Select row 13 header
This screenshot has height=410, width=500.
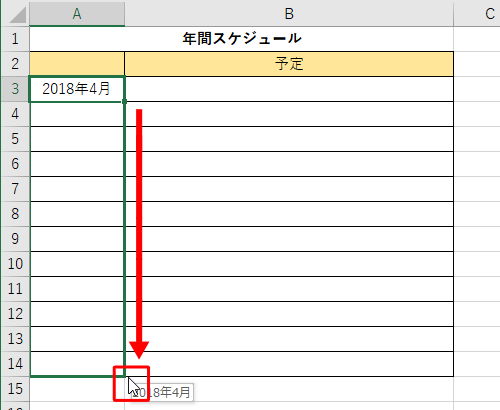[15, 339]
